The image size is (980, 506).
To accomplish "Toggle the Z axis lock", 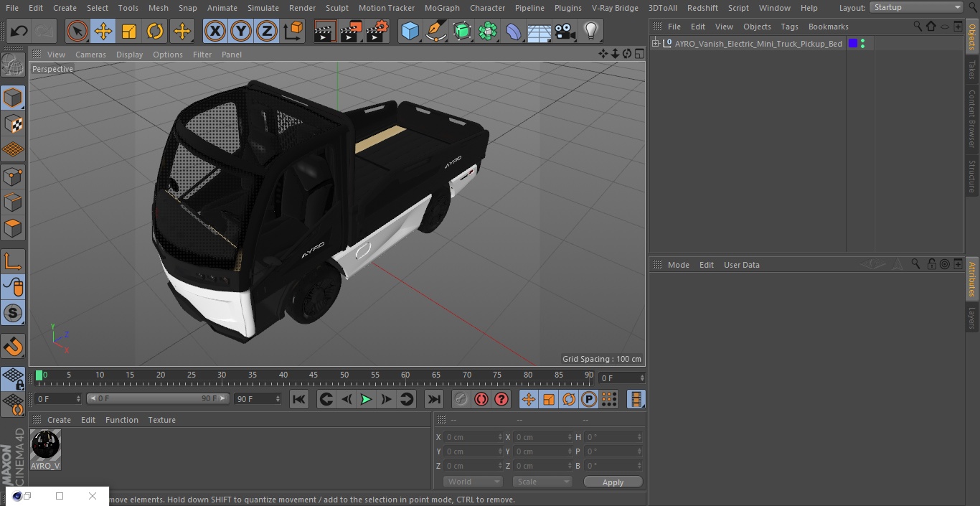I will click(x=267, y=32).
